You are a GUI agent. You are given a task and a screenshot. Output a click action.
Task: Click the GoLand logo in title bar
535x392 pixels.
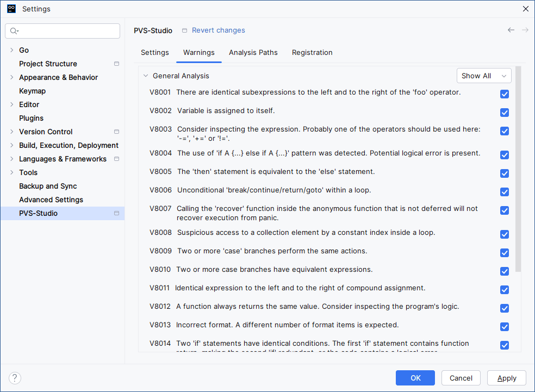tap(11, 9)
